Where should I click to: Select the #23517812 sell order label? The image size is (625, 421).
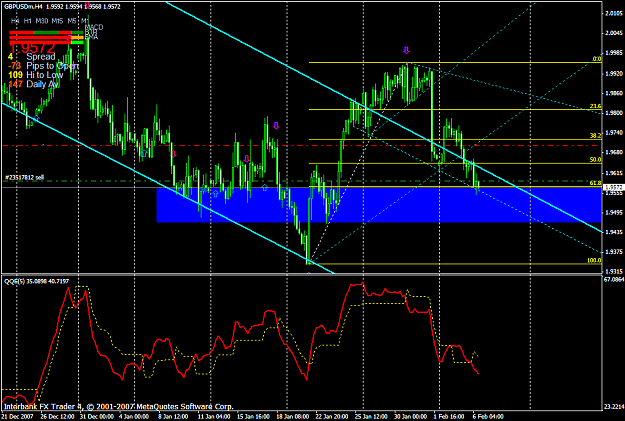24,177
